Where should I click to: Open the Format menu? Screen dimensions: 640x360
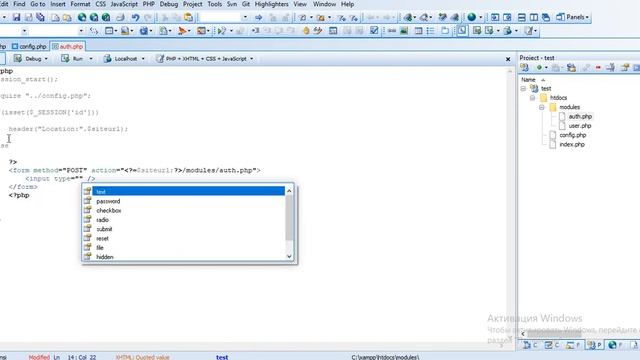point(80,4)
